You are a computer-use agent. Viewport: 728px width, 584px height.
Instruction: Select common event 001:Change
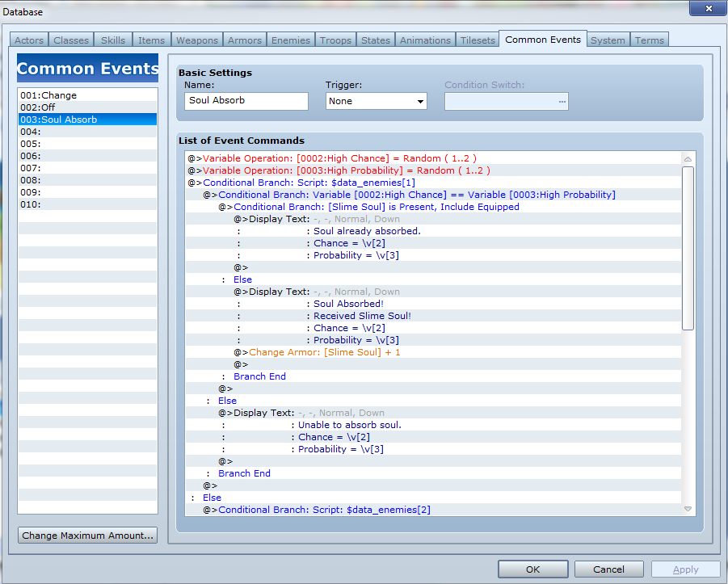48,95
